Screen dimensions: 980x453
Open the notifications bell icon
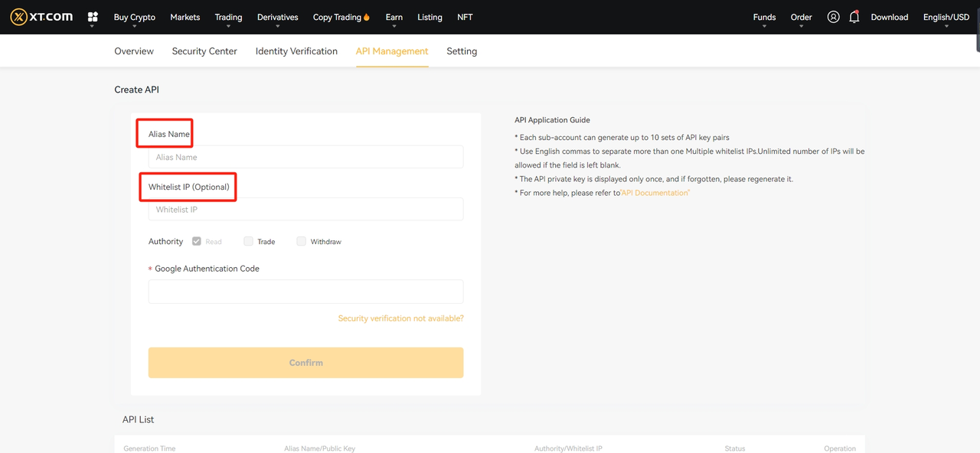854,17
